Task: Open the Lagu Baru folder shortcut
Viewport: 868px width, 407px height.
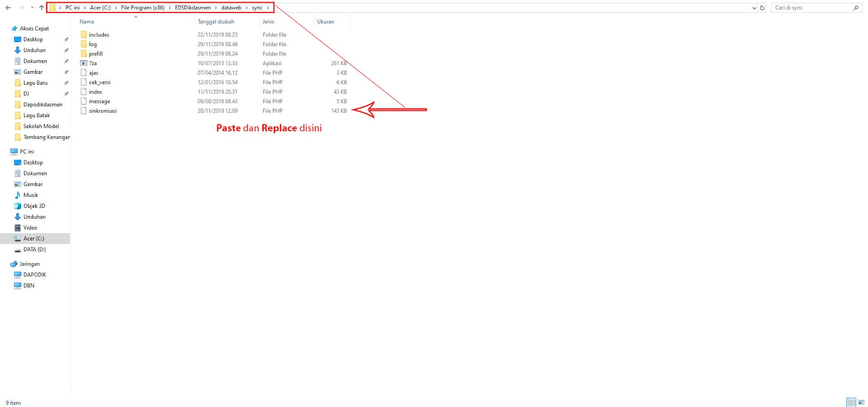Action: (35, 82)
